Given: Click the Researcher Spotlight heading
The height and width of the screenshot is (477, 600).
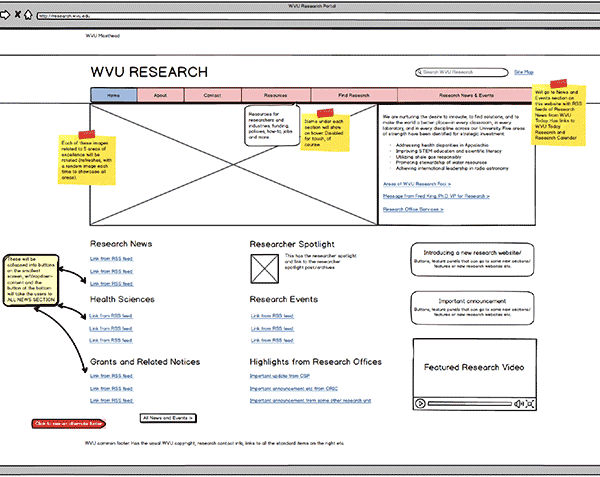Looking at the screenshot, I should 292,244.
